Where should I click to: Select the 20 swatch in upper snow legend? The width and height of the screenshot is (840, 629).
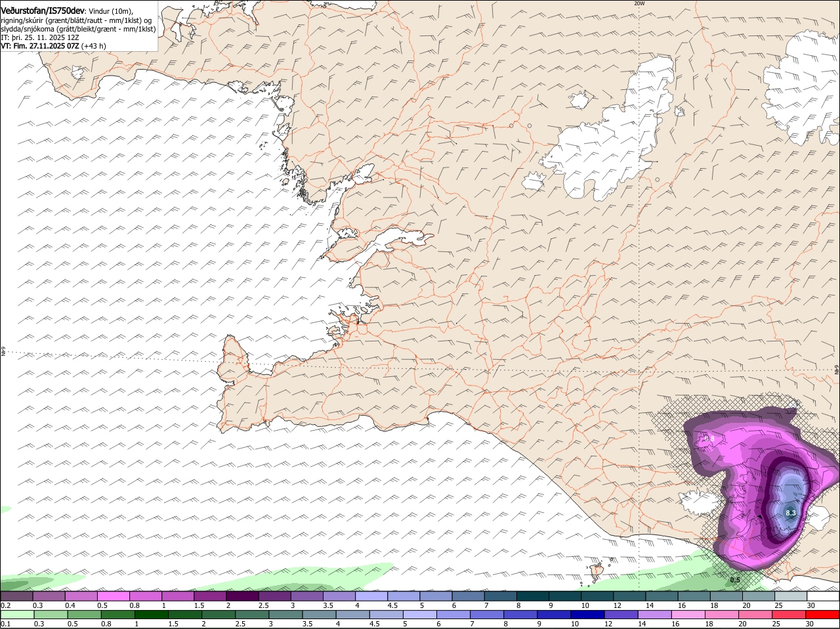[759, 596]
